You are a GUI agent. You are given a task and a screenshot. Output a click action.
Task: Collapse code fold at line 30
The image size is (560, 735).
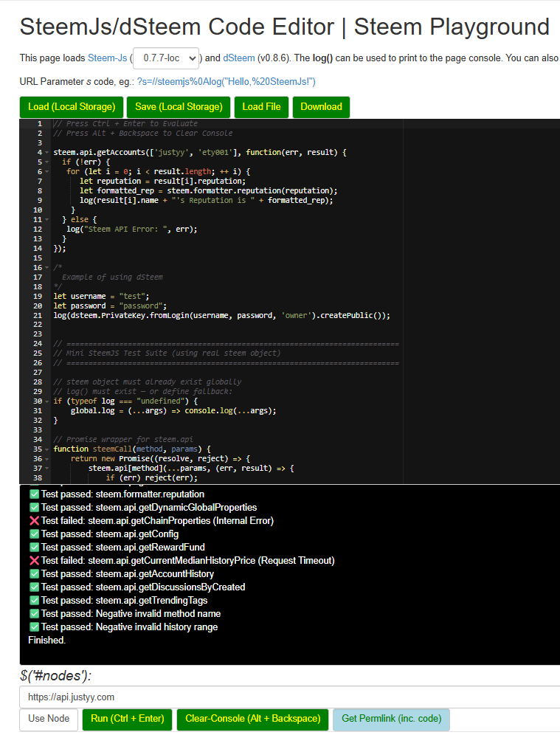[47, 401]
